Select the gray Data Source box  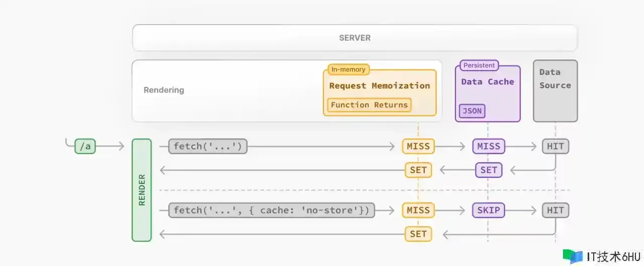555,91
